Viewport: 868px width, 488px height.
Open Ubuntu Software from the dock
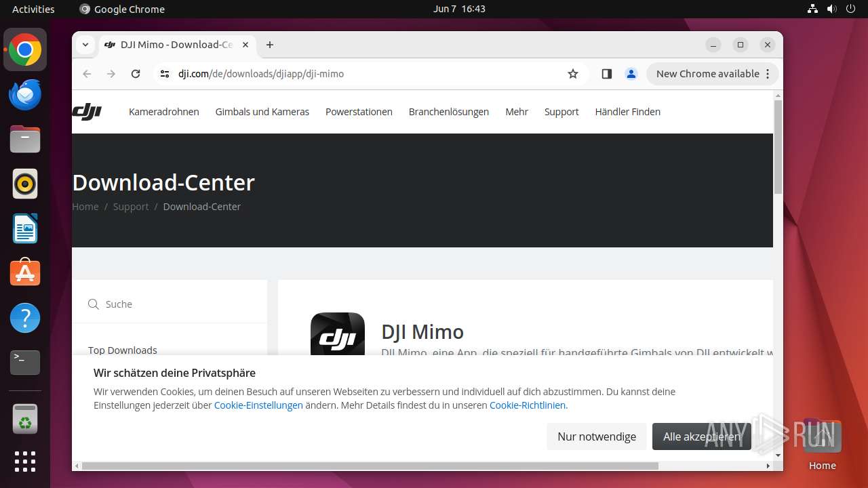pyautogui.click(x=25, y=273)
